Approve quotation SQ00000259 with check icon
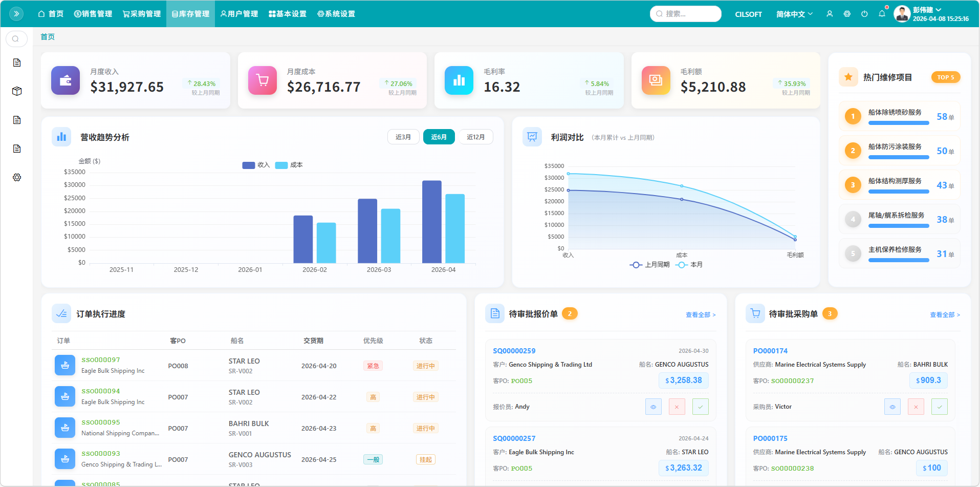980x487 pixels. click(x=700, y=407)
